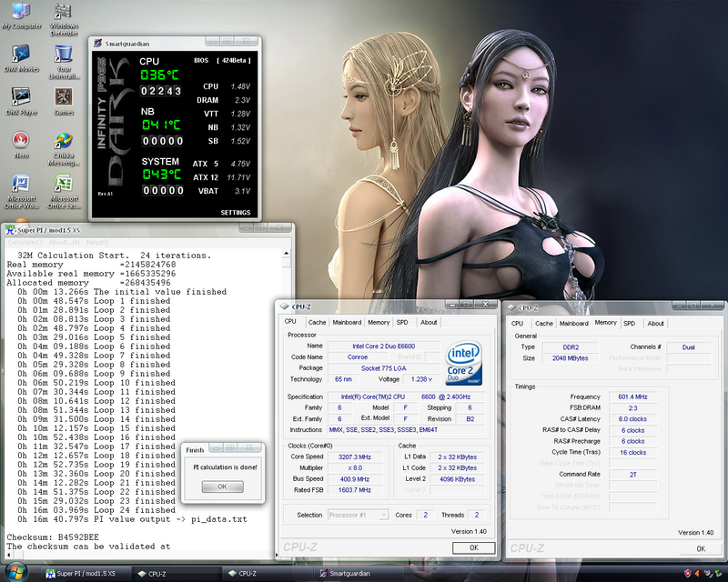Click the Microsoft Office Word desktop icon
This screenshot has width=728, height=582.
tap(21, 191)
